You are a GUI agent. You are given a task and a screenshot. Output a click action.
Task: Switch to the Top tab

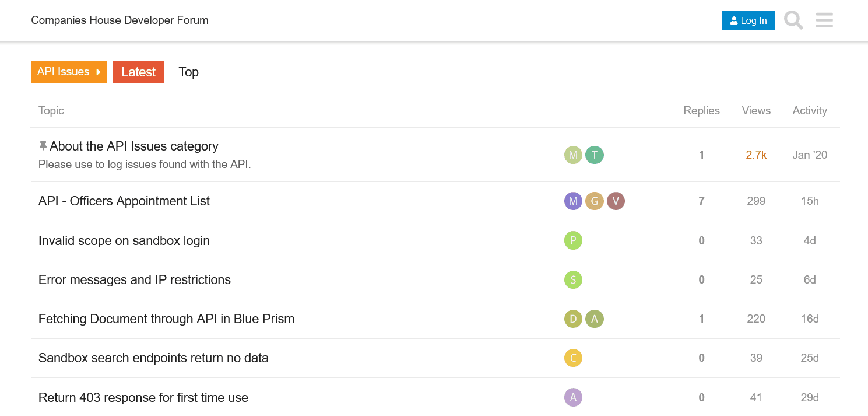coord(188,72)
